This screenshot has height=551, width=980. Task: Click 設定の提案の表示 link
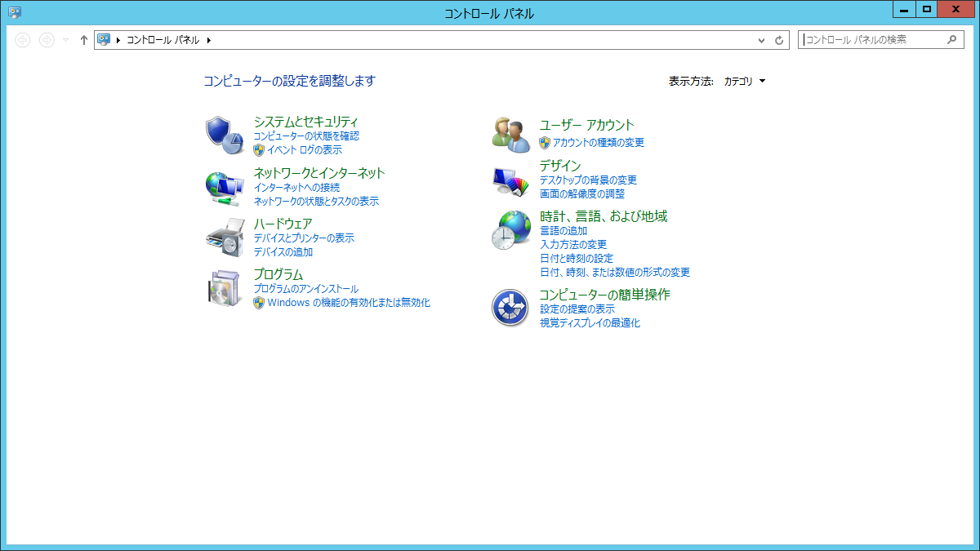tap(577, 309)
